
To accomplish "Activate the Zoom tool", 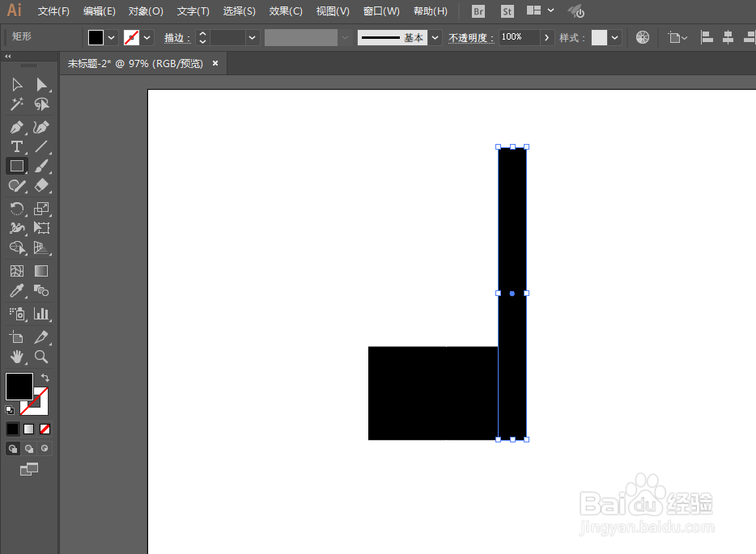I will [x=41, y=357].
